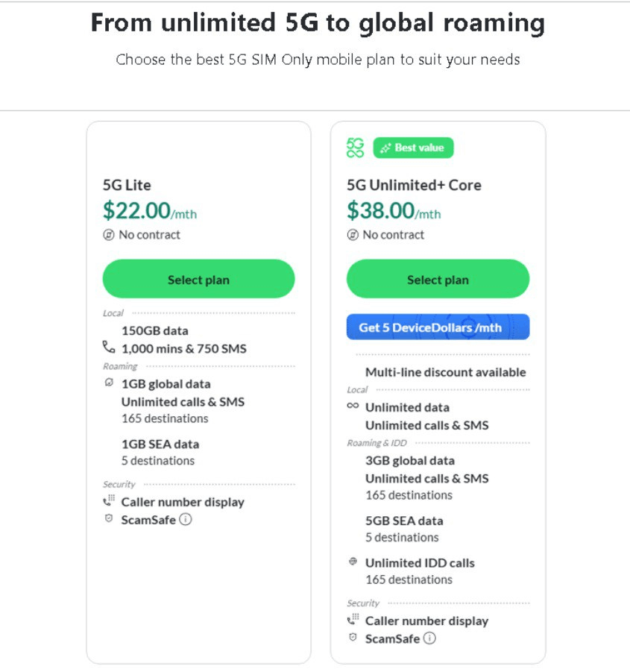Click ScamSafe info icon in 5G Lite card
The image size is (630, 672).
coord(186,519)
